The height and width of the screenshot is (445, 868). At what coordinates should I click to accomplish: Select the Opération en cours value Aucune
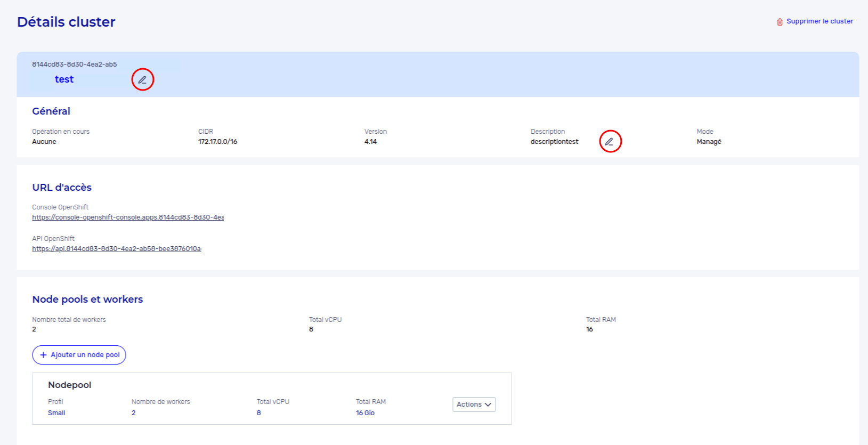(44, 142)
